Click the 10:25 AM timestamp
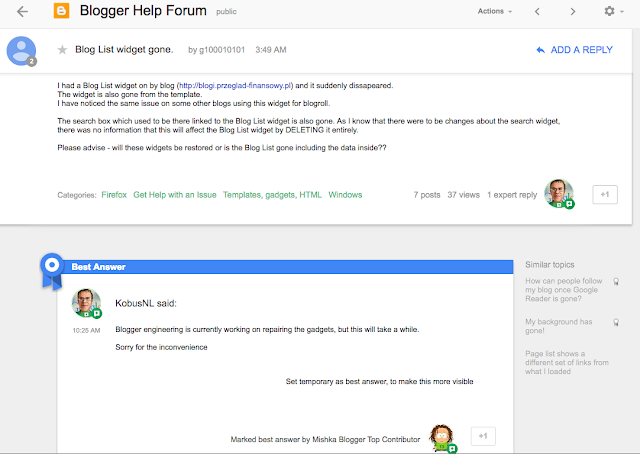The height and width of the screenshot is (454, 640). [87, 330]
